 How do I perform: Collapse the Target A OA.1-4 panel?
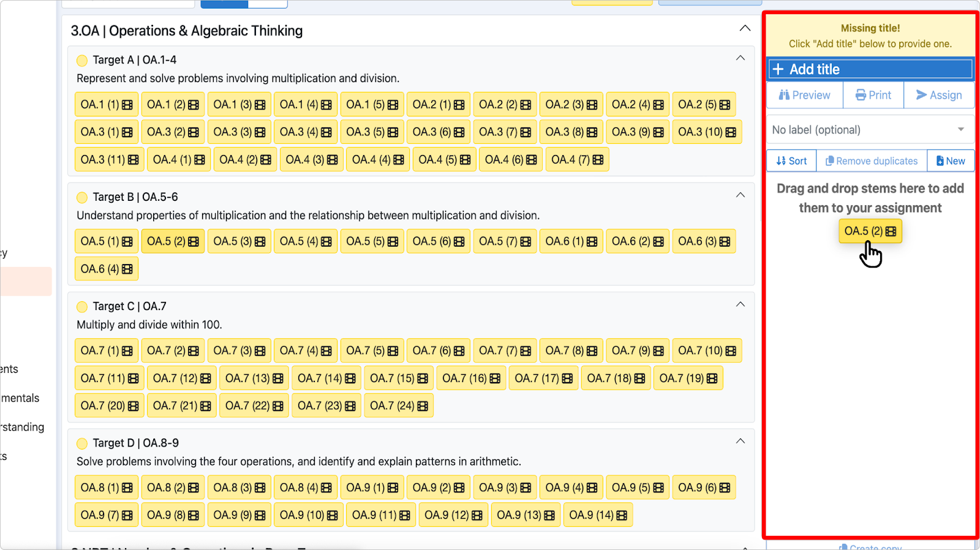741,58
